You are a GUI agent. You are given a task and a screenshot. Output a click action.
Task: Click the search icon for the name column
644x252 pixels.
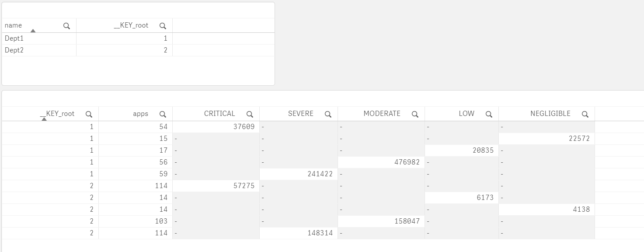coord(66,26)
